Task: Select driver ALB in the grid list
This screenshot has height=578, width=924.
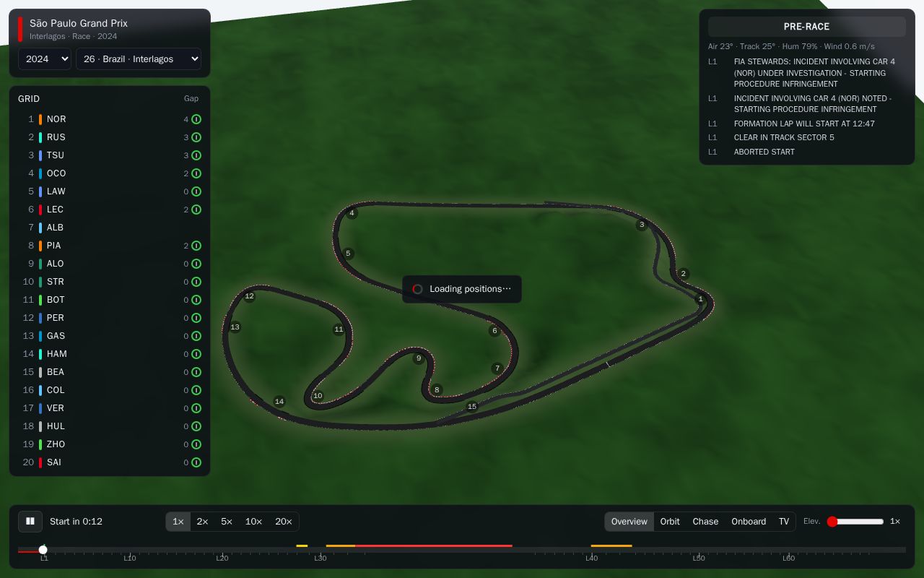Action: [x=110, y=228]
